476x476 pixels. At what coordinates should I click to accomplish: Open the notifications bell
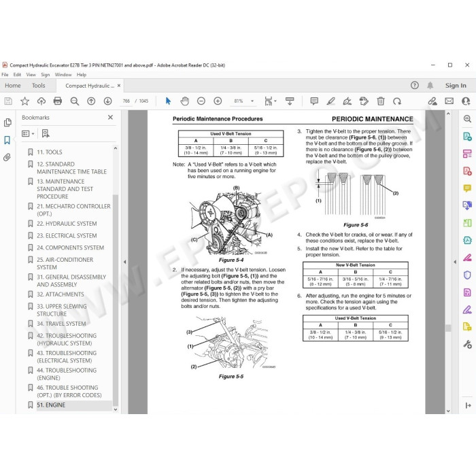coord(430,85)
